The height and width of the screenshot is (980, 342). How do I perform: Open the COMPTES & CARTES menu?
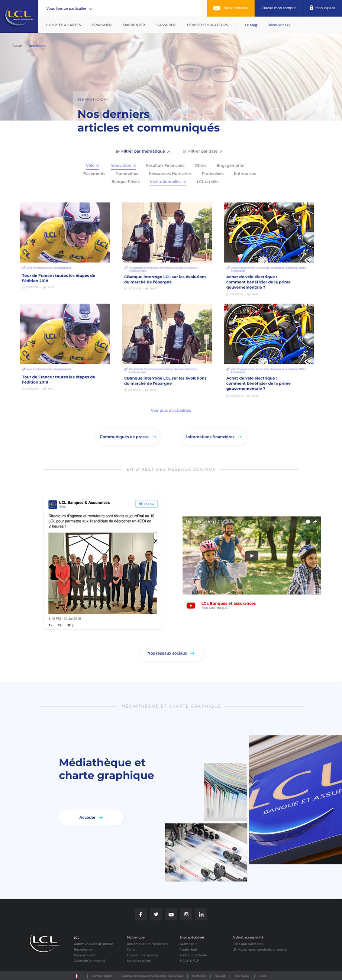[x=64, y=25]
